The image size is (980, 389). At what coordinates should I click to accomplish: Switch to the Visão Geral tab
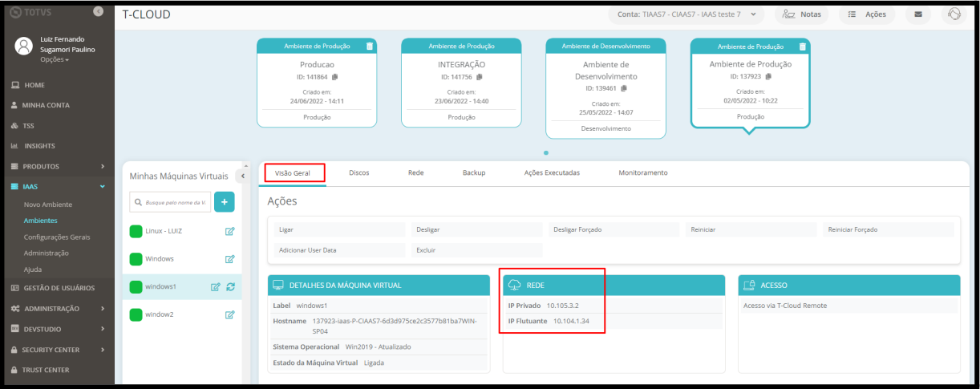tap(293, 173)
